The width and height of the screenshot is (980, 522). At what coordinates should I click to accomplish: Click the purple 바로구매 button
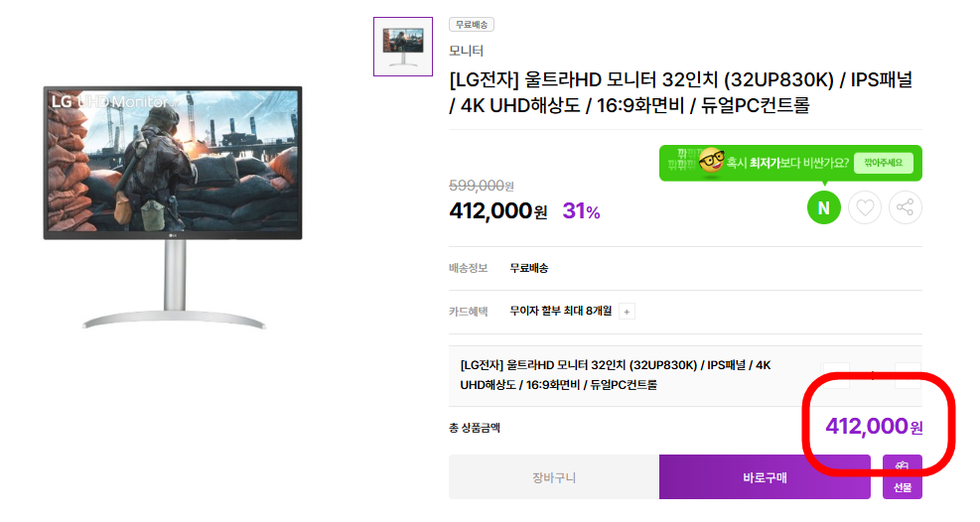pyautogui.click(x=765, y=477)
